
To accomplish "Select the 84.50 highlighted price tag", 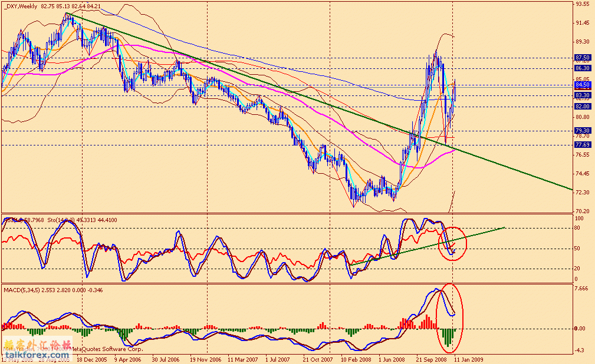I will [583, 85].
